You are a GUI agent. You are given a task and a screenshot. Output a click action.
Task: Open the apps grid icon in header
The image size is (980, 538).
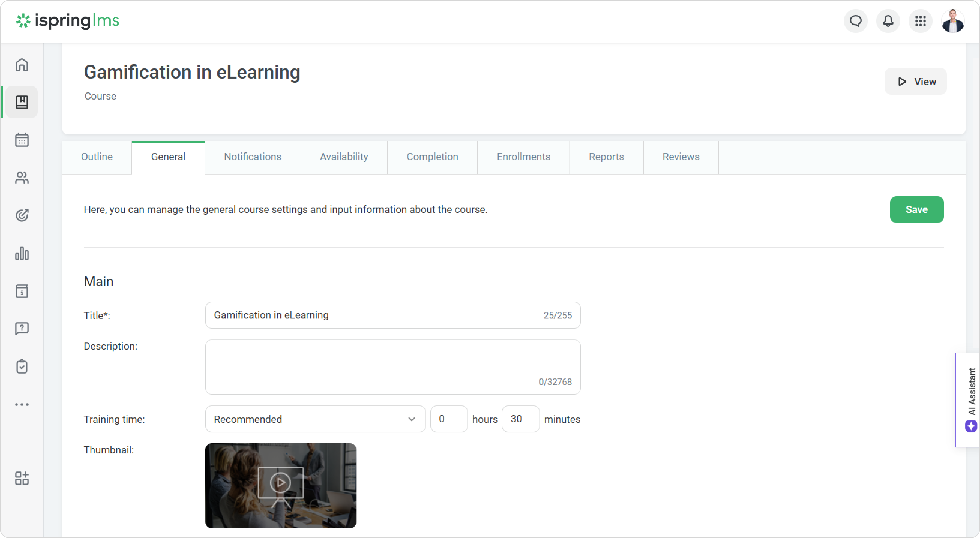click(920, 21)
